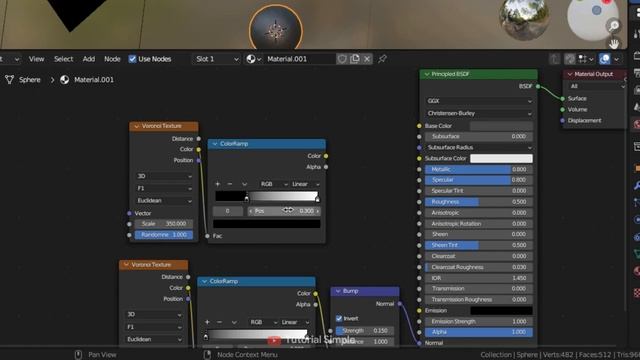Toggle the Use Nodes checkbox
640x360 pixels.
tap(132, 59)
